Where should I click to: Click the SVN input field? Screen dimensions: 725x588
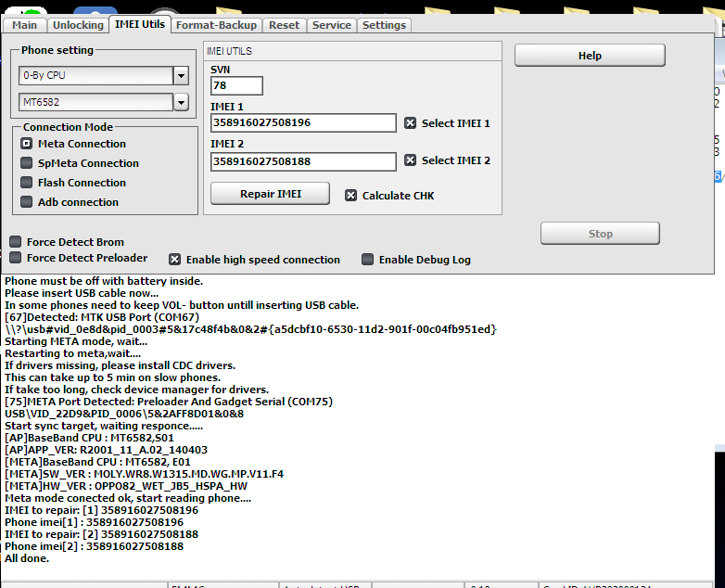pyautogui.click(x=236, y=86)
